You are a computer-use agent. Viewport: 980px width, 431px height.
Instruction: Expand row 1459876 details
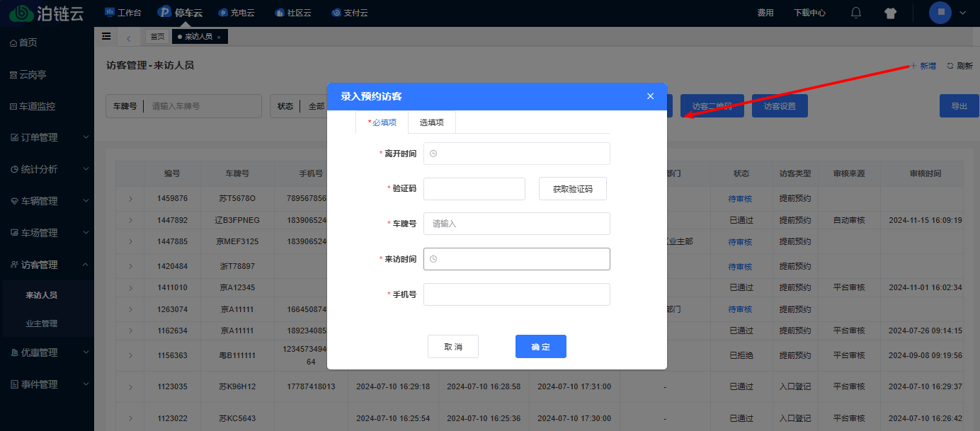click(130, 199)
